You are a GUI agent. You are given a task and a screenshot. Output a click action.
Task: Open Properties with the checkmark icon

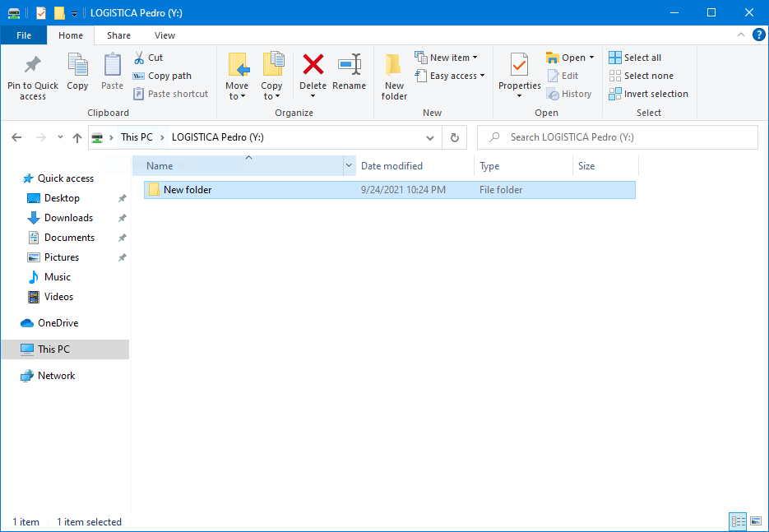pyautogui.click(x=519, y=66)
